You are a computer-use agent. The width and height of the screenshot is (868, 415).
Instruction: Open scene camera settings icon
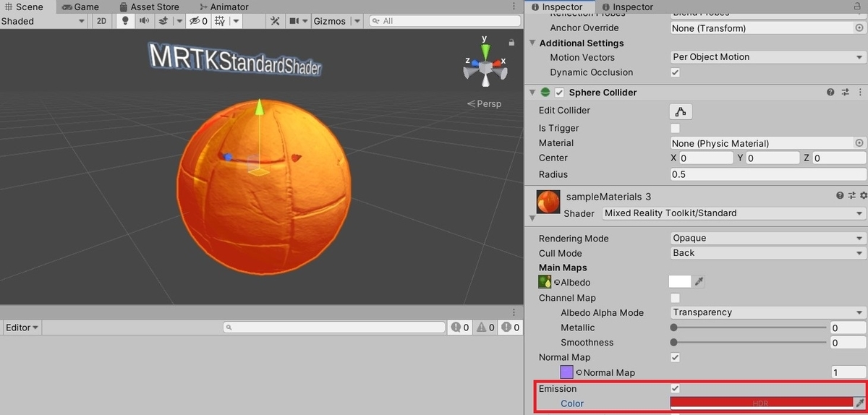tap(294, 21)
